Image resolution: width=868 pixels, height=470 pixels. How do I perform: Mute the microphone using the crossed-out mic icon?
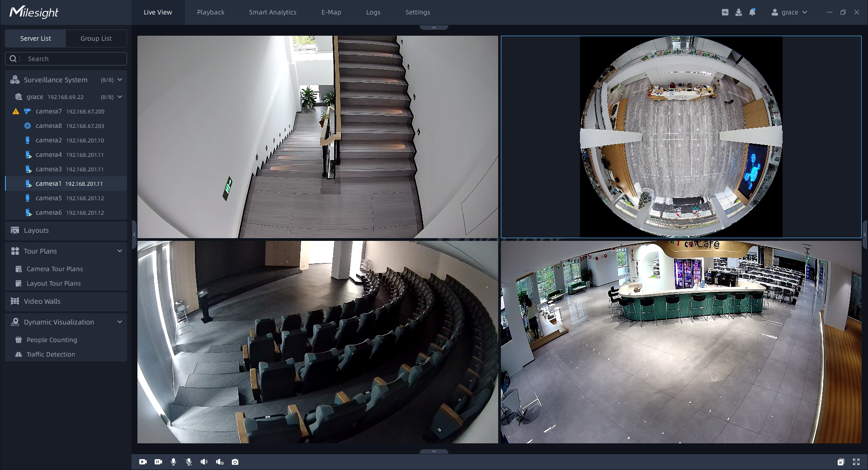[189, 462]
